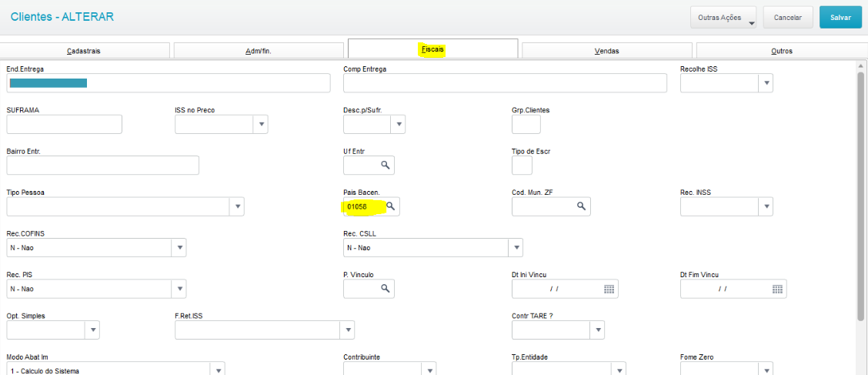Focus the End.Entrega field
Image resolution: width=868 pixels, height=375 pixels.
pyautogui.click(x=169, y=83)
